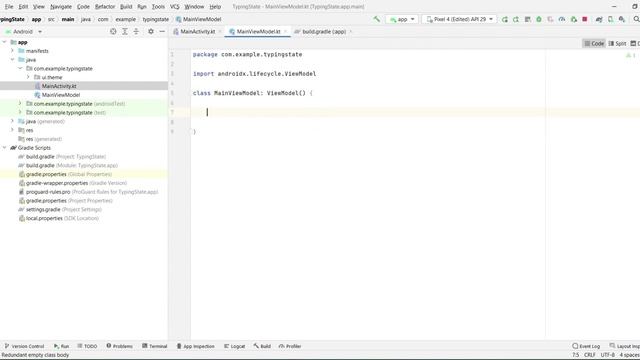Open the Logcat tool window
The height and width of the screenshot is (360, 640).
(x=234, y=346)
